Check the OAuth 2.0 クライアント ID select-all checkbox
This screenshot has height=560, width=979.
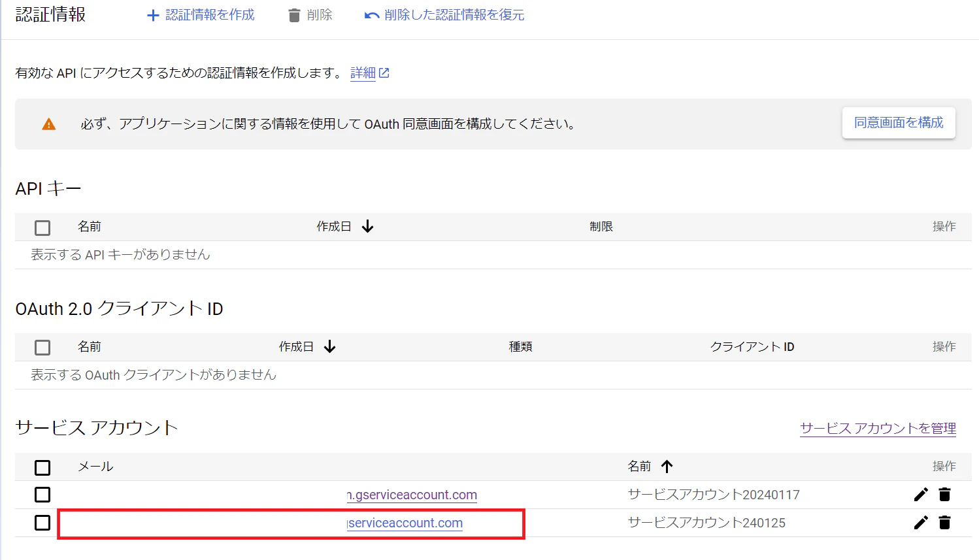[x=42, y=347]
